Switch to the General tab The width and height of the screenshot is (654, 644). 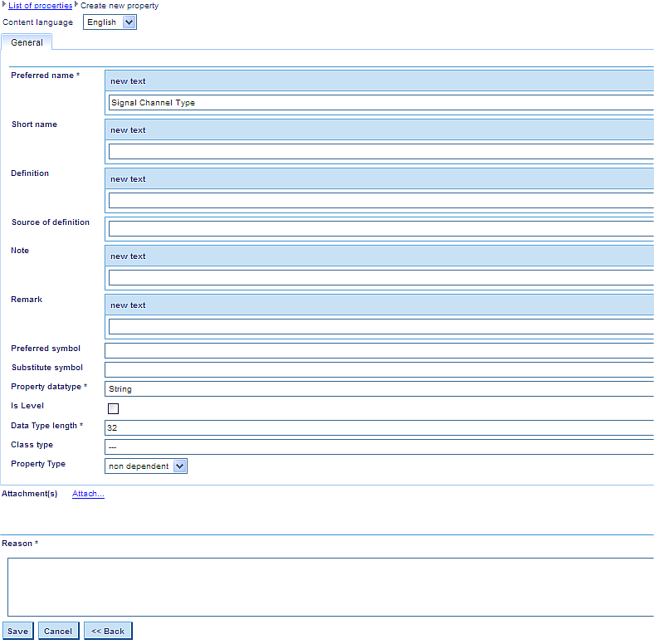(x=27, y=42)
